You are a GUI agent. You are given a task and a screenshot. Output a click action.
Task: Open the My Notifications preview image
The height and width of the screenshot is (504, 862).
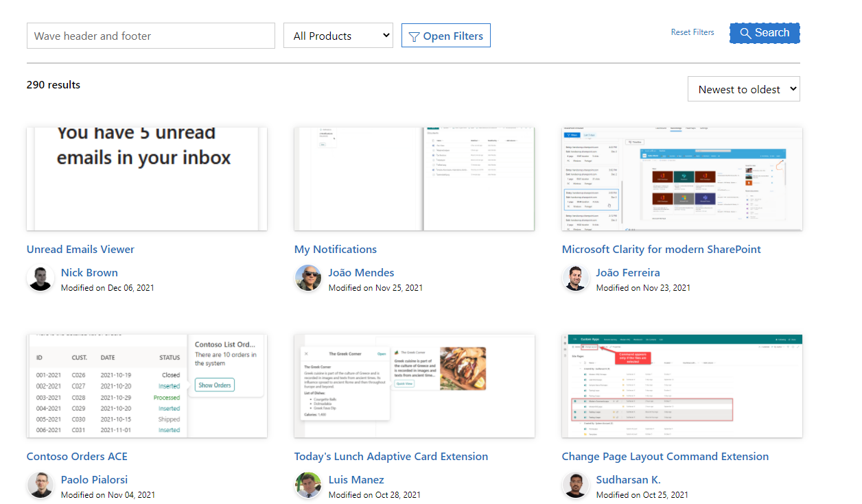[x=414, y=178]
